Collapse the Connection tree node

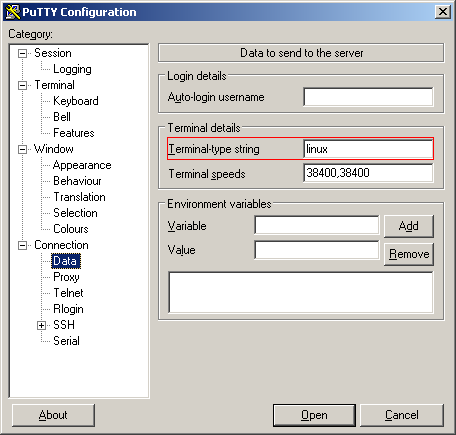[22, 245]
